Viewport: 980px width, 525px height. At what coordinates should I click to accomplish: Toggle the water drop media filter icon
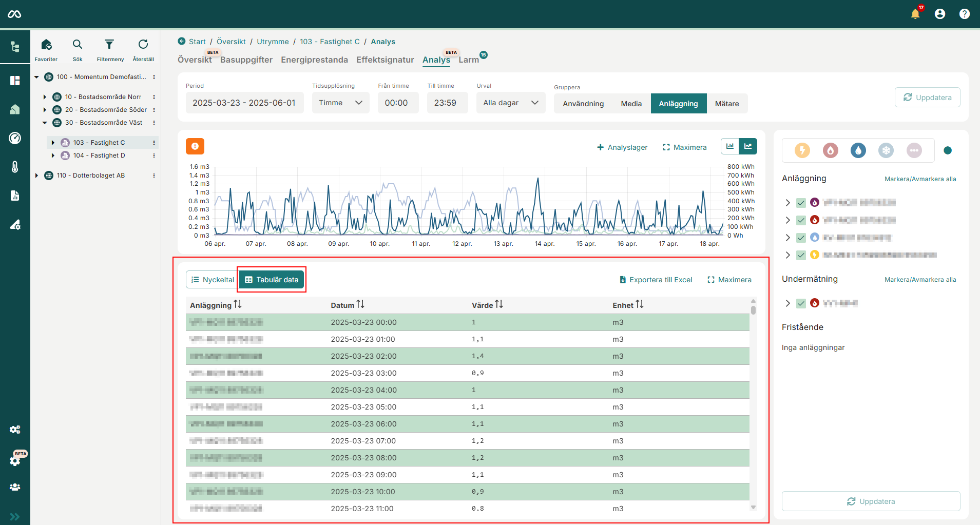(858, 150)
